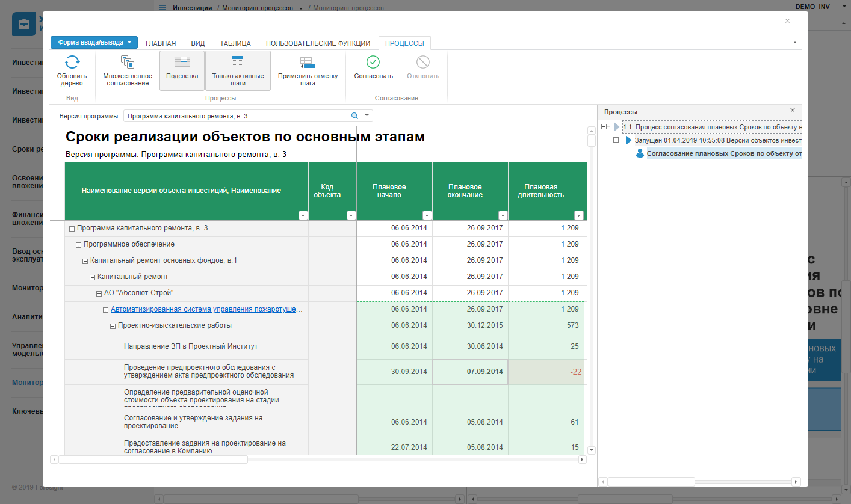Collapse the АО "Абсолют-Строй" tree node
The width and height of the screenshot is (851, 504).
click(99, 293)
